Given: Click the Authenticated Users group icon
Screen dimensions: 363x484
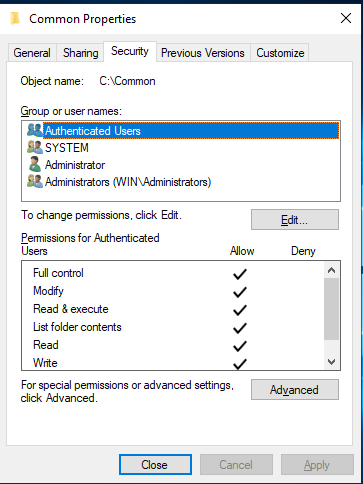Looking at the screenshot, I should coord(35,130).
